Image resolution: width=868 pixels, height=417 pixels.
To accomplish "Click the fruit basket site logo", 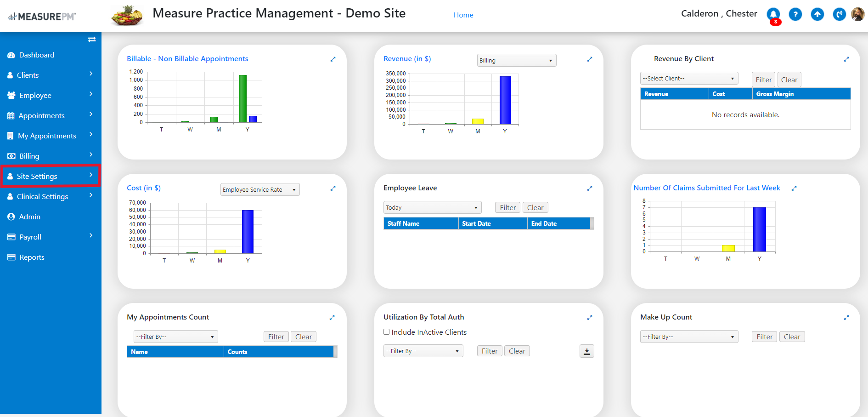I will (127, 15).
